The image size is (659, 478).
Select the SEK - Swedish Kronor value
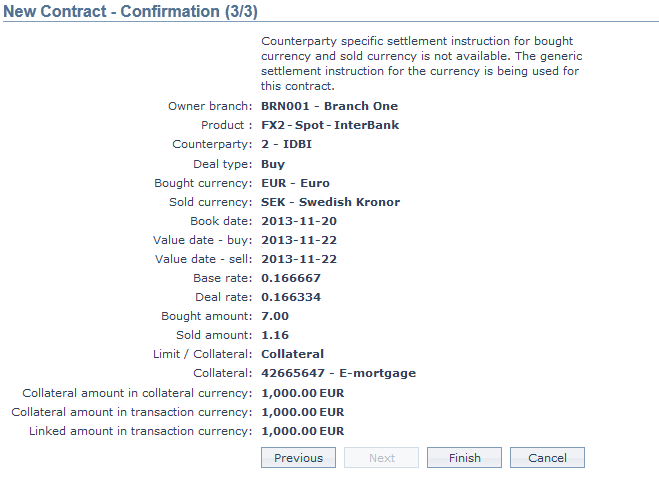coord(330,202)
